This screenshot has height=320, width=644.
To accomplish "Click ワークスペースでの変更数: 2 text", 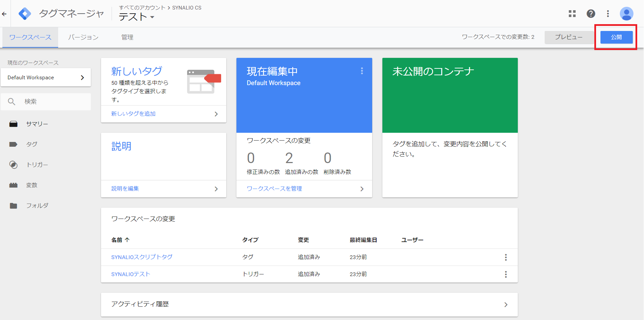I will [x=498, y=37].
